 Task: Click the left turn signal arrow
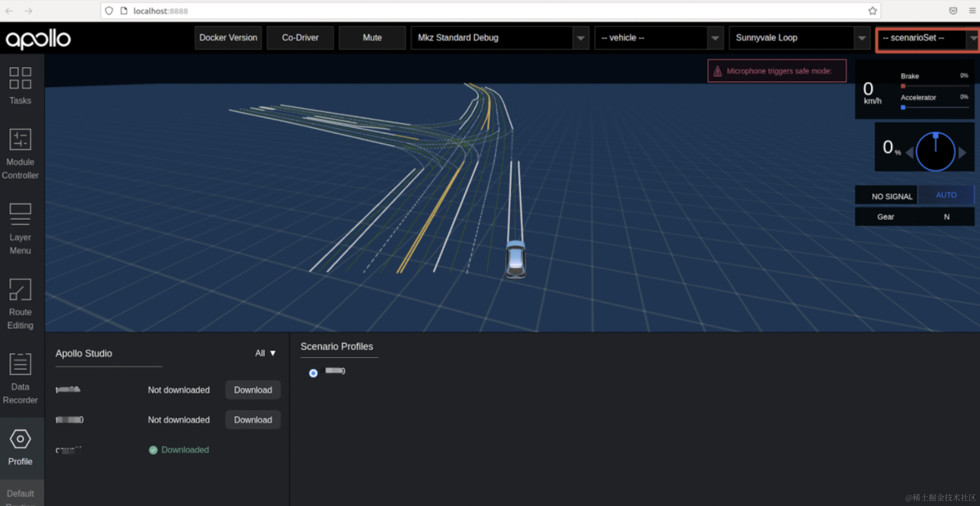[x=910, y=152]
